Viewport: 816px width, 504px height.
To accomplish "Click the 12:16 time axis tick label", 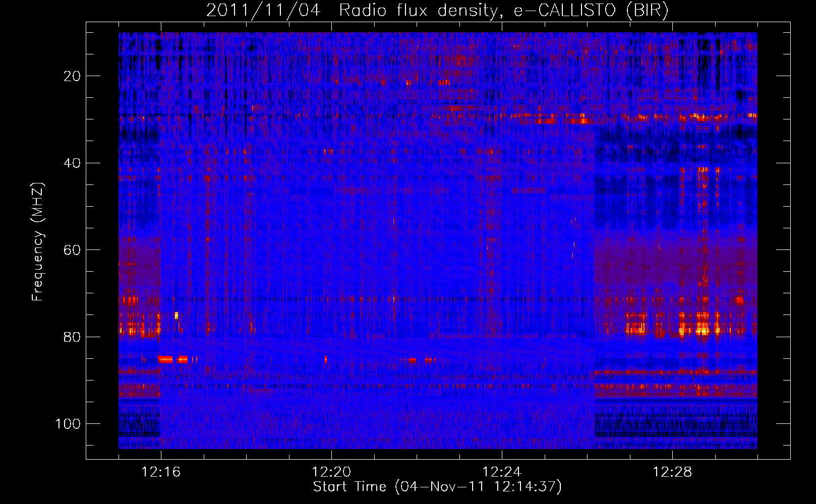I will (x=161, y=472).
